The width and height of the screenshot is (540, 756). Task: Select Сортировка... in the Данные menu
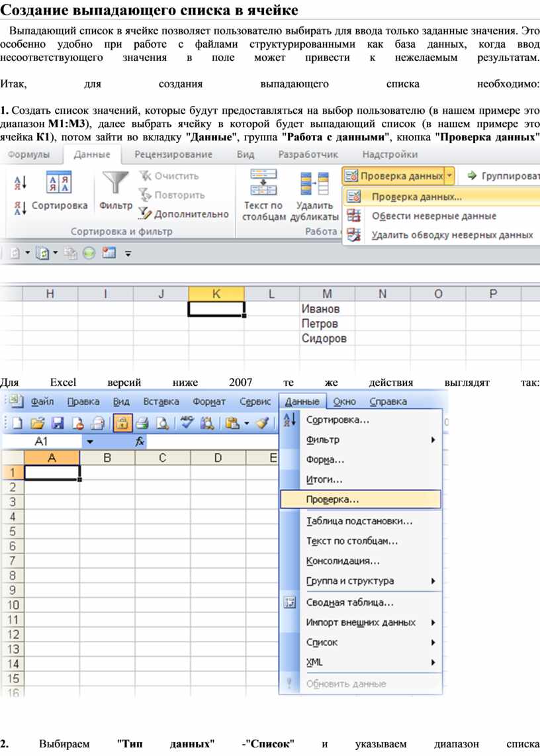click(361, 420)
